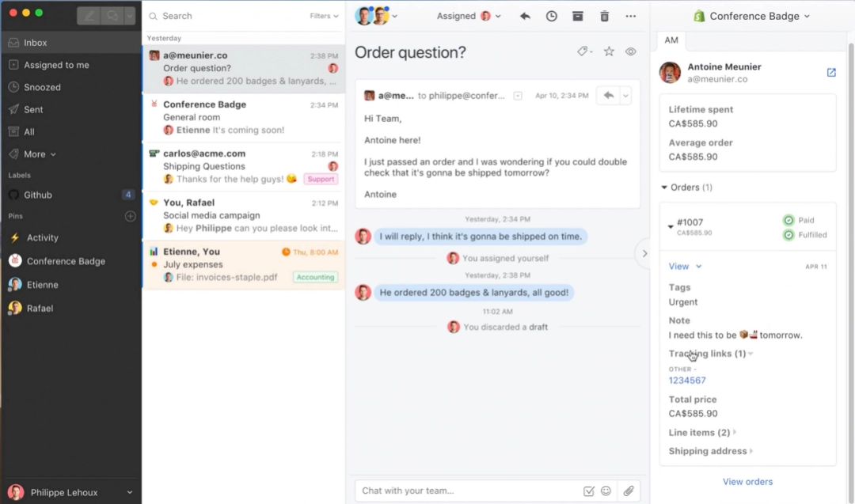
Task: Delete conversation with the trash icon
Action: pyautogui.click(x=605, y=16)
